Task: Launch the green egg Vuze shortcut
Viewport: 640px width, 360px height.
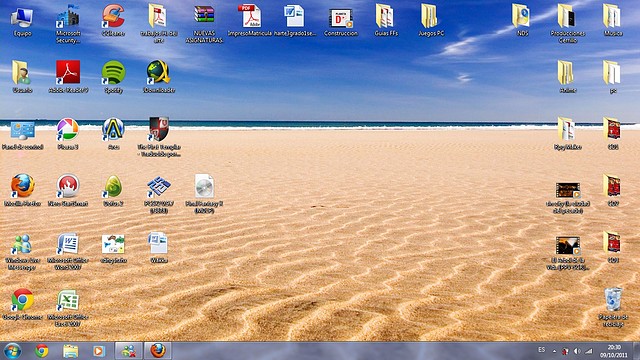Action: click(x=113, y=187)
